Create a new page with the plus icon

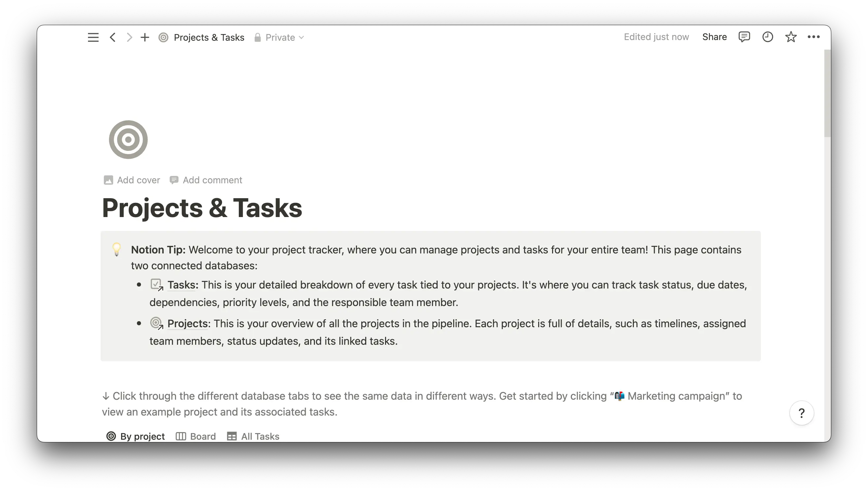click(145, 37)
